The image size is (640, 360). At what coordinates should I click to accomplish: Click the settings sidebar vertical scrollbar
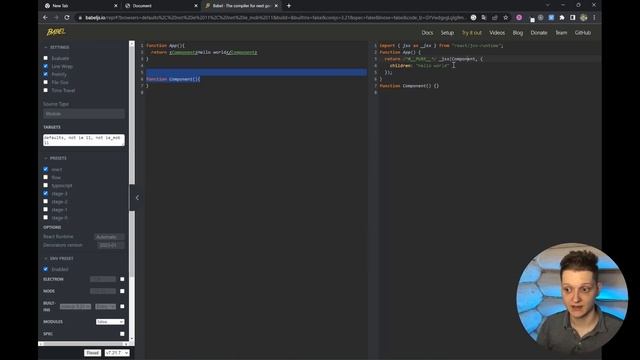131,191
